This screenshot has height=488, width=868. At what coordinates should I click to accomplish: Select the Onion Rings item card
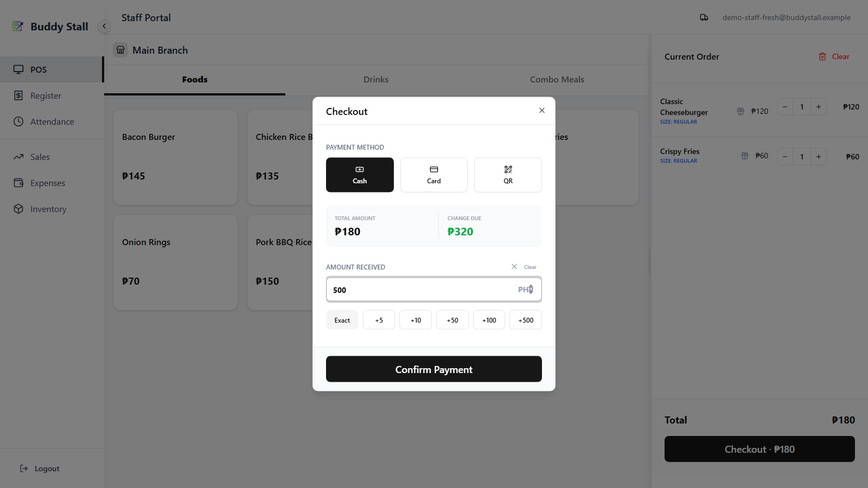coord(175,262)
